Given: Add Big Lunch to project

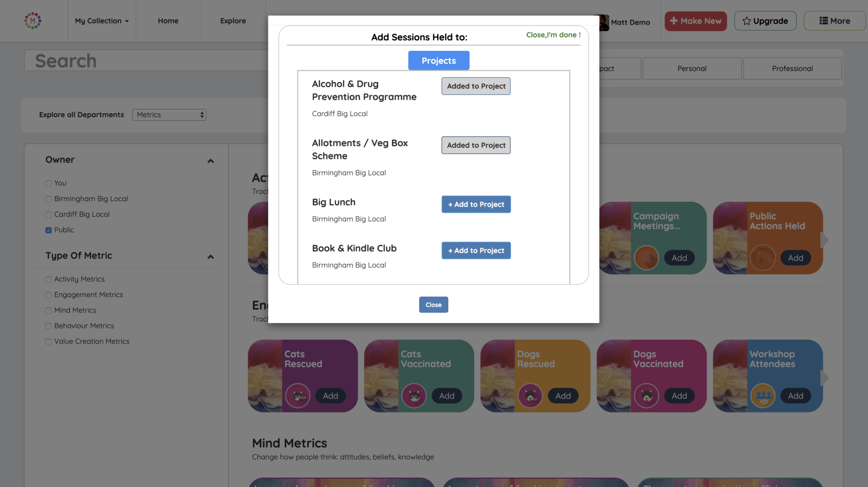Looking at the screenshot, I should 476,204.
